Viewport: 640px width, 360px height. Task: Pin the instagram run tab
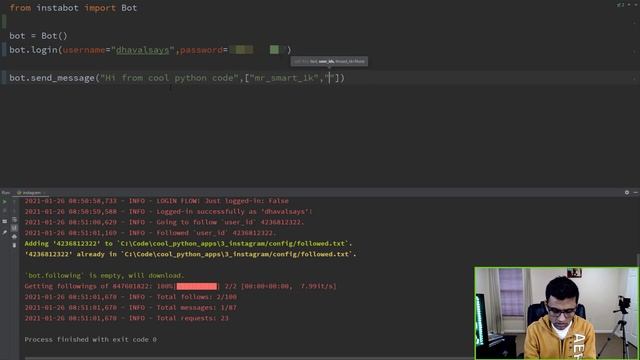[4, 232]
